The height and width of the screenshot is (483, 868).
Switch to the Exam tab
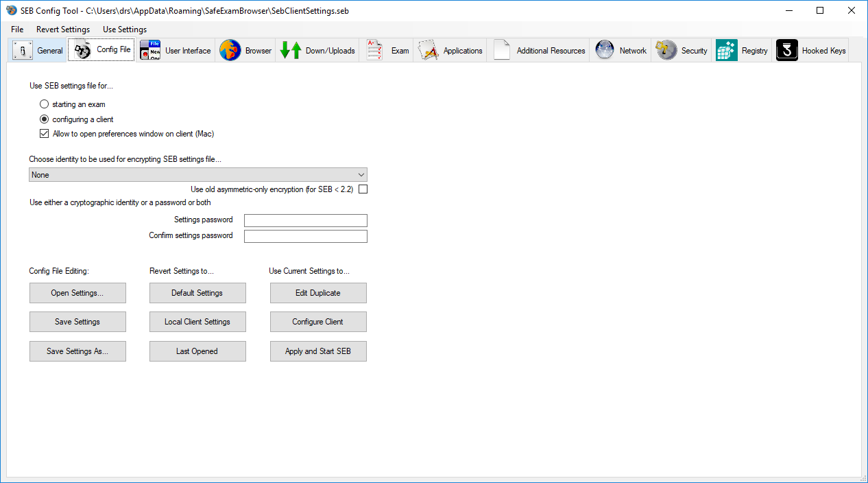point(387,51)
